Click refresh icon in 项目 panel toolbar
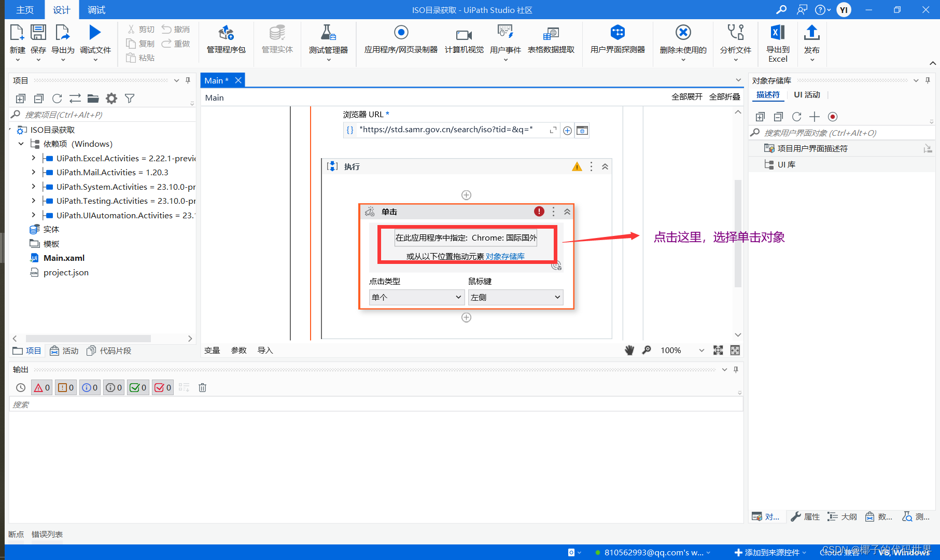This screenshot has height=560, width=940. point(57,99)
